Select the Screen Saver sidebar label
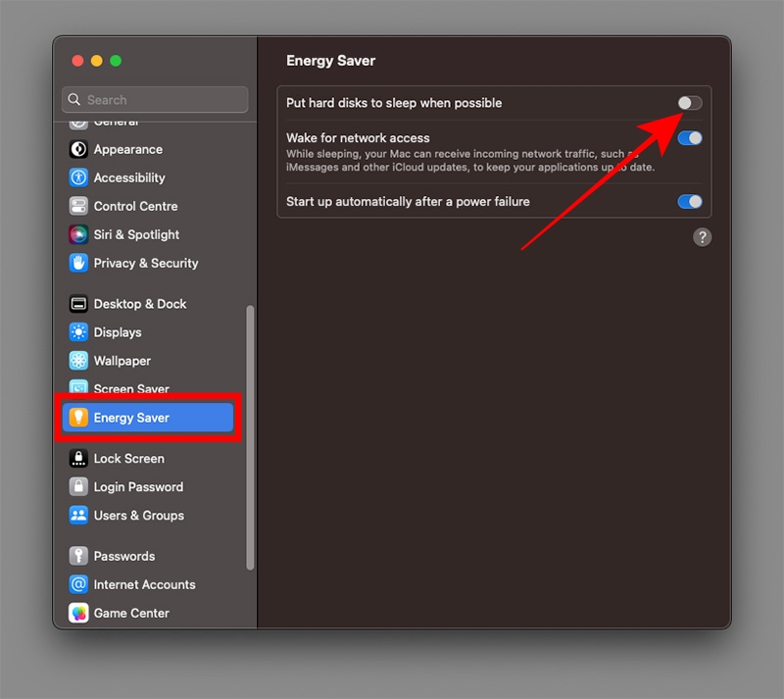The width and height of the screenshot is (784, 699). pos(131,389)
